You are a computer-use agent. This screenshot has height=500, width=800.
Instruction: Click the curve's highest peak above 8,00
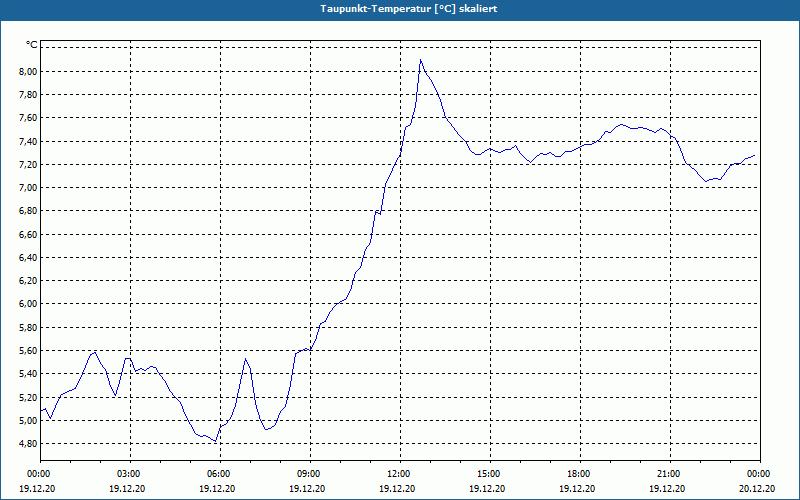pos(420,60)
